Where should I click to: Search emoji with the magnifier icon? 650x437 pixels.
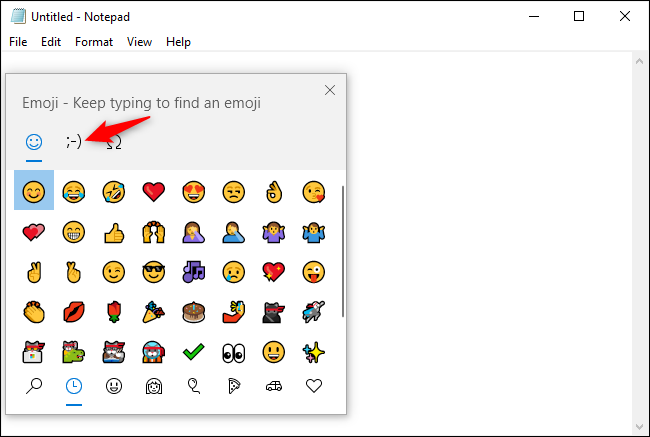[34, 387]
